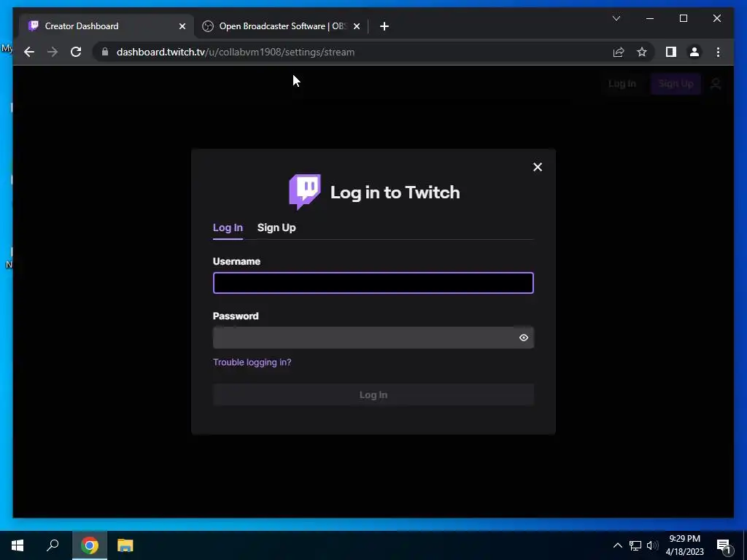Share this page via the share icon

coord(619,52)
